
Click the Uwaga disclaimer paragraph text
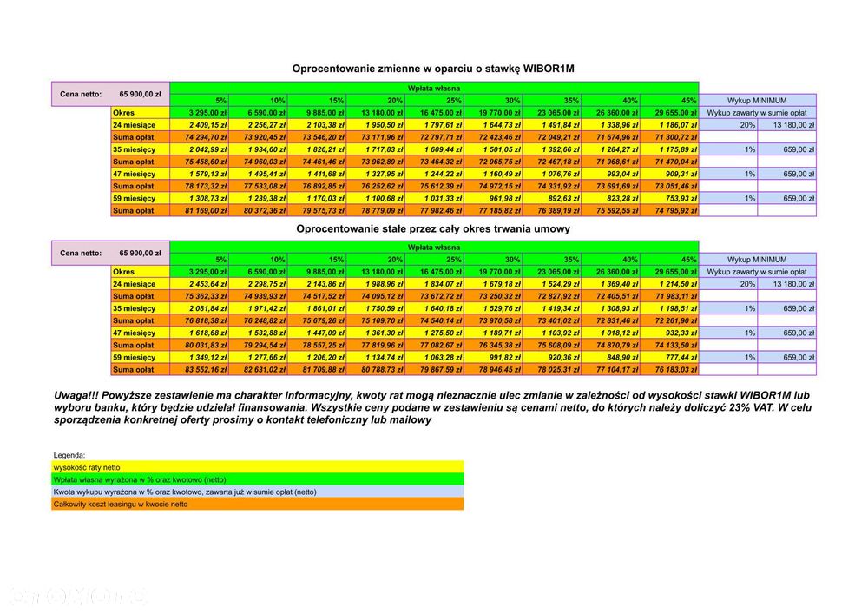point(433,407)
